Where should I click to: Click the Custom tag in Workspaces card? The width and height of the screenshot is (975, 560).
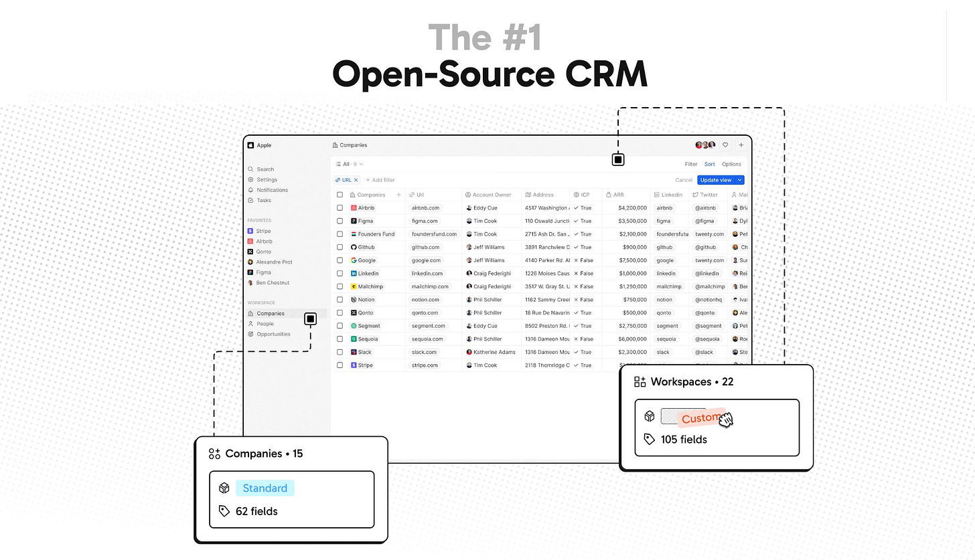[700, 419]
